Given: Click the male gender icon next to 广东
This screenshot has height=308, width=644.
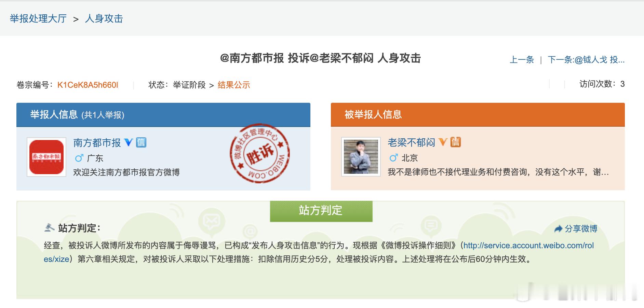Looking at the screenshot, I should 79,158.
